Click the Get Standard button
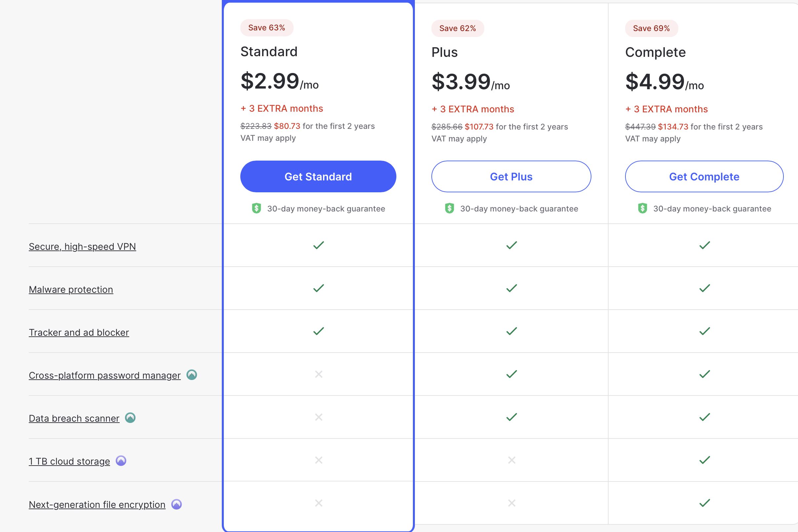Screen dimensions: 798x532 (x=318, y=176)
